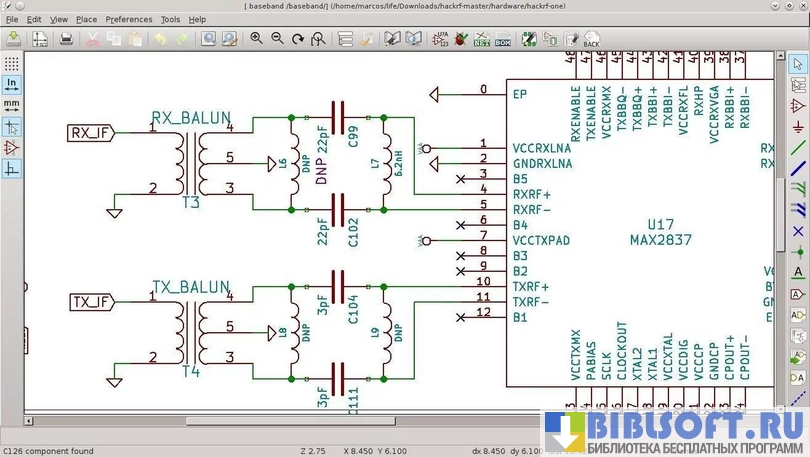The image size is (810, 457).
Task: Open the Bill of Materials tool
Action: coord(502,39)
